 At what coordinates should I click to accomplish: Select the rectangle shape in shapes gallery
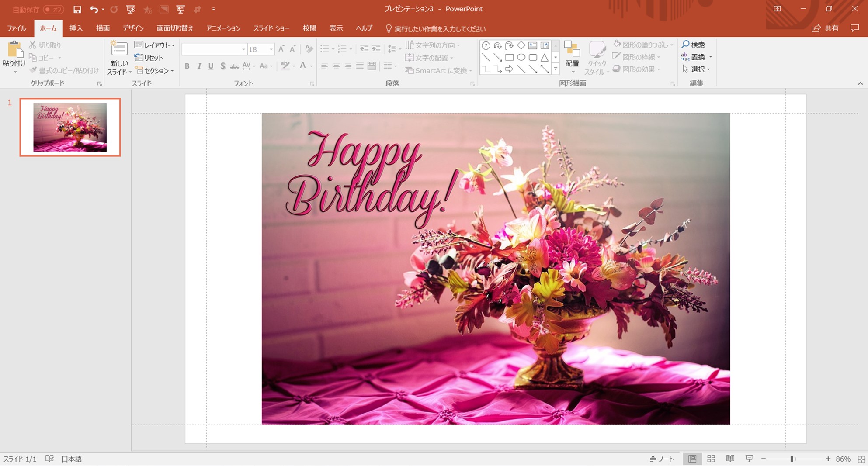[x=509, y=57]
